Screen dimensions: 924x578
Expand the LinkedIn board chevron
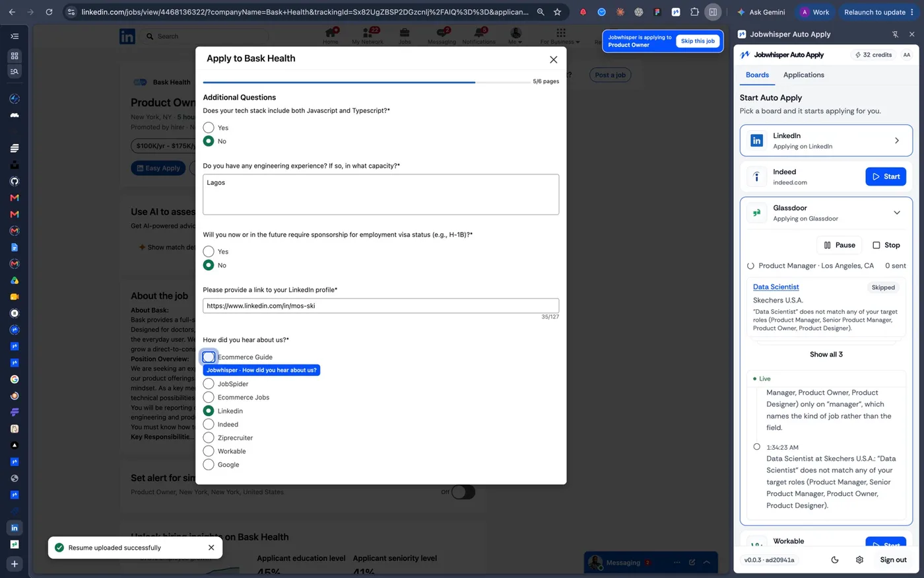(896, 141)
